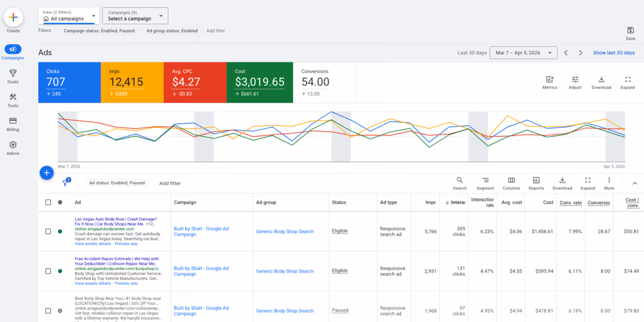
Task: Open the table filter funnel icon
Action: (x=65, y=183)
